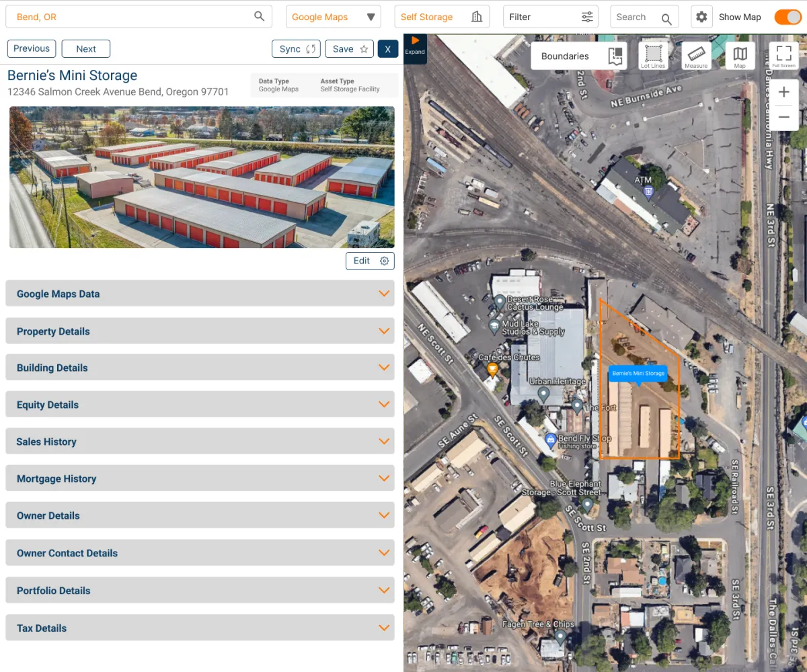Click the orange Expand arrow on map
This screenshot has height=672, width=807.
415,41
